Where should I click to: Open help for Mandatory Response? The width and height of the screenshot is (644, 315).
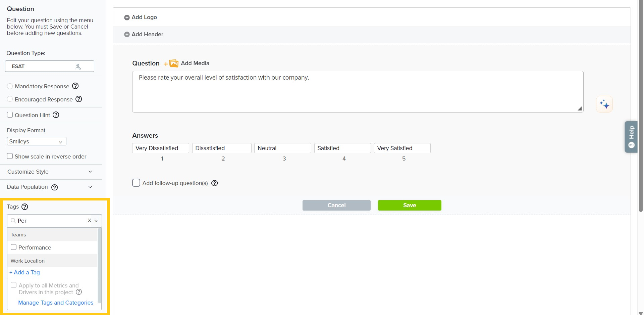coord(75,86)
